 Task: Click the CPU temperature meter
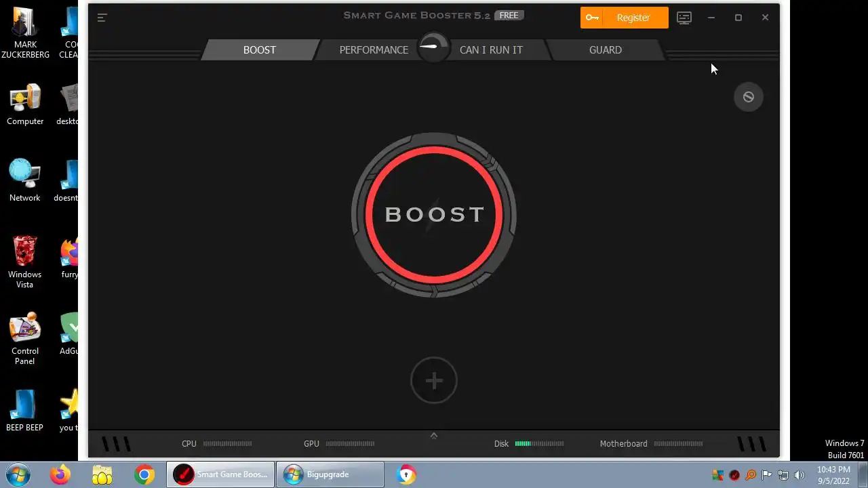click(x=228, y=444)
